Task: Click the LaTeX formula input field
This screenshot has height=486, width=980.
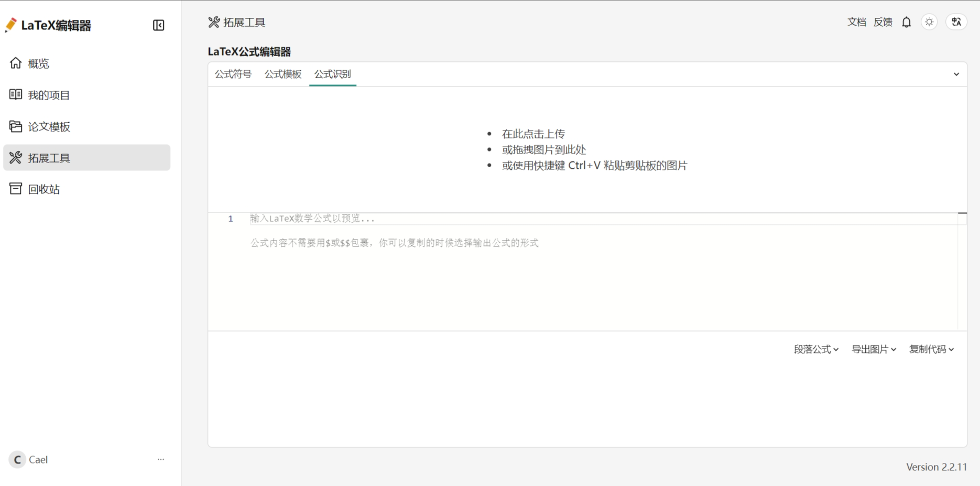Action: click(x=576, y=219)
